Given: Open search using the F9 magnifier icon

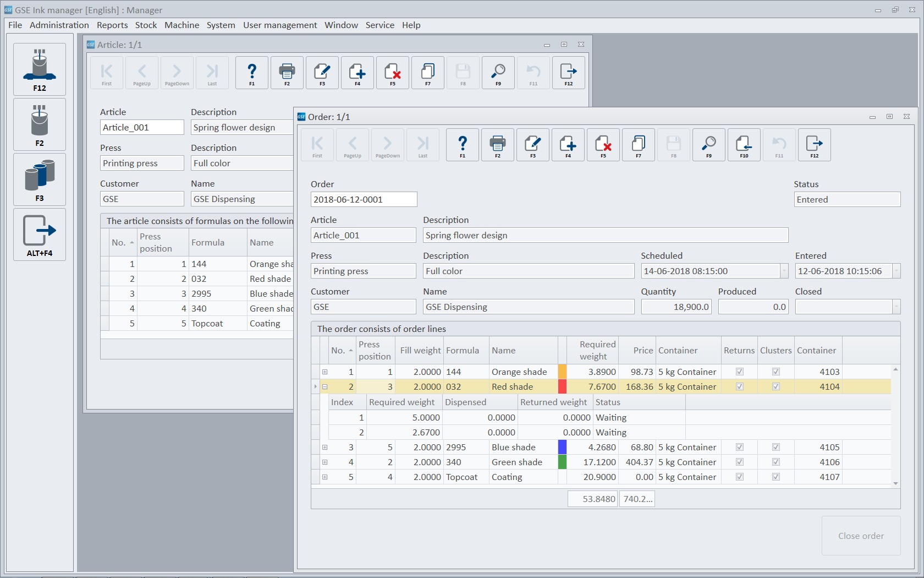Looking at the screenshot, I should click(x=708, y=145).
